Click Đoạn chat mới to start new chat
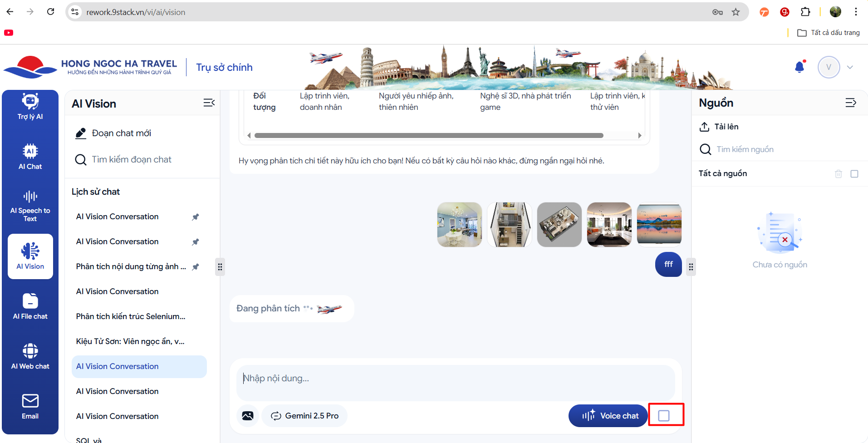This screenshot has height=443, width=868. 121,133
